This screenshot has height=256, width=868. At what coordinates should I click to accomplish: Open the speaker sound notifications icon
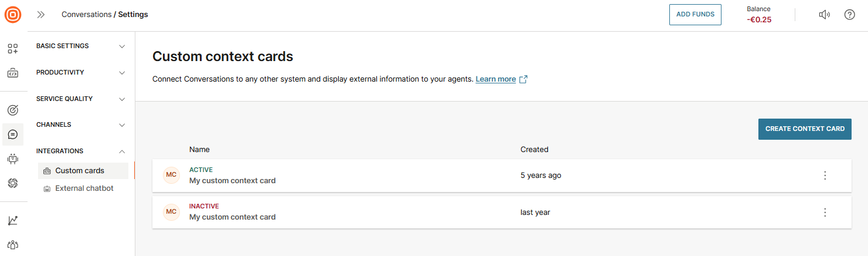pyautogui.click(x=824, y=15)
